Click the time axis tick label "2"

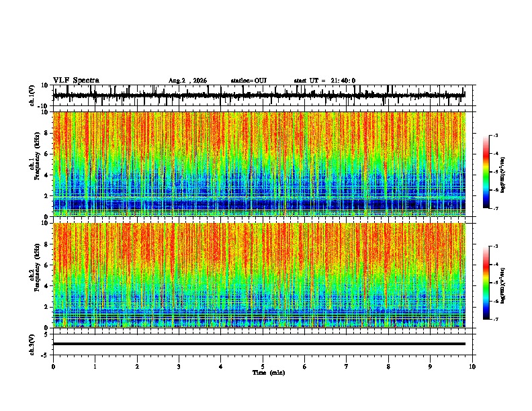coord(137,367)
